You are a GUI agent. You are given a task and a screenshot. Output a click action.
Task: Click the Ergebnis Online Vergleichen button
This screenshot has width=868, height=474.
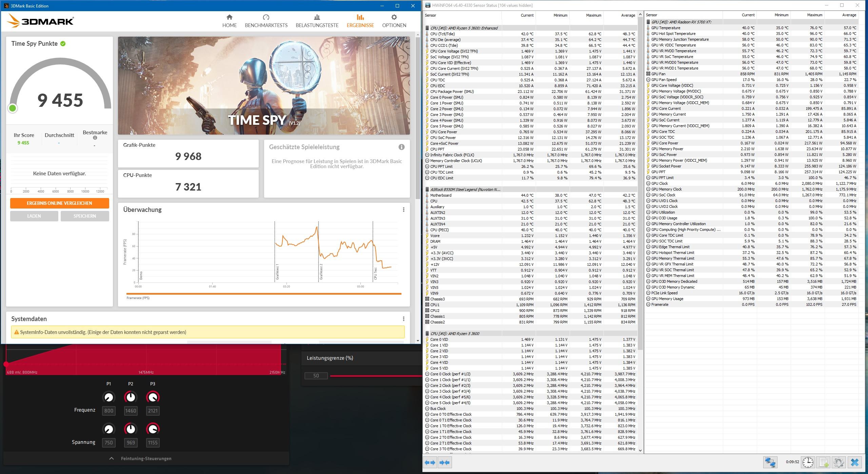60,203
